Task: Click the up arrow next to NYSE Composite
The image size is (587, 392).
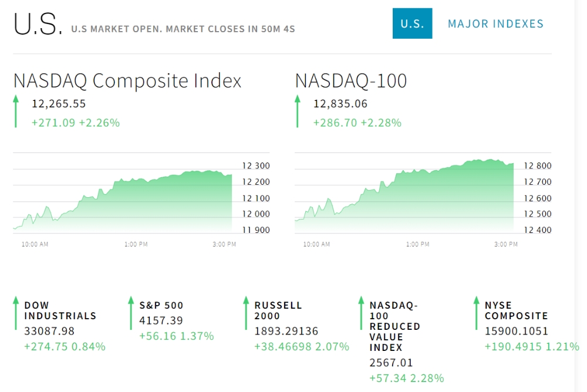Action: point(476,313)
